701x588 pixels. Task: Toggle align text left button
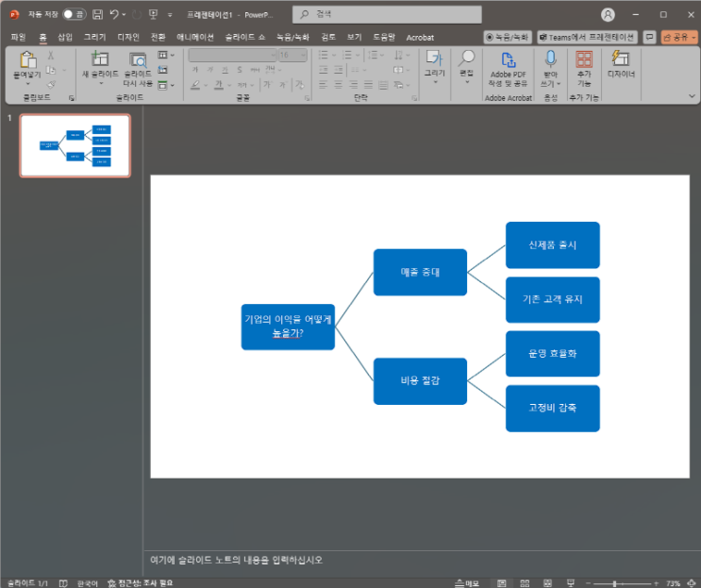click(x=324, y=85)
